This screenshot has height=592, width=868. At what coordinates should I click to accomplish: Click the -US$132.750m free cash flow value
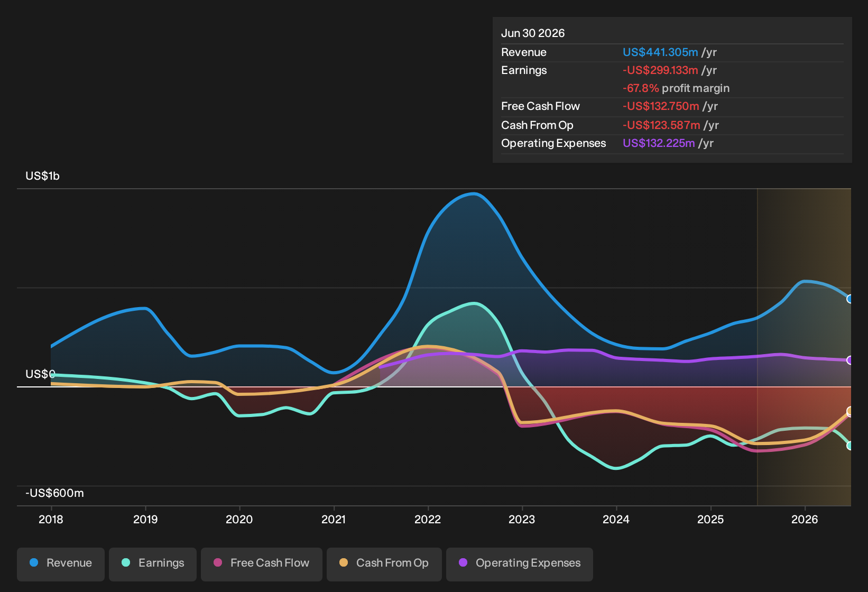point(661,106)
